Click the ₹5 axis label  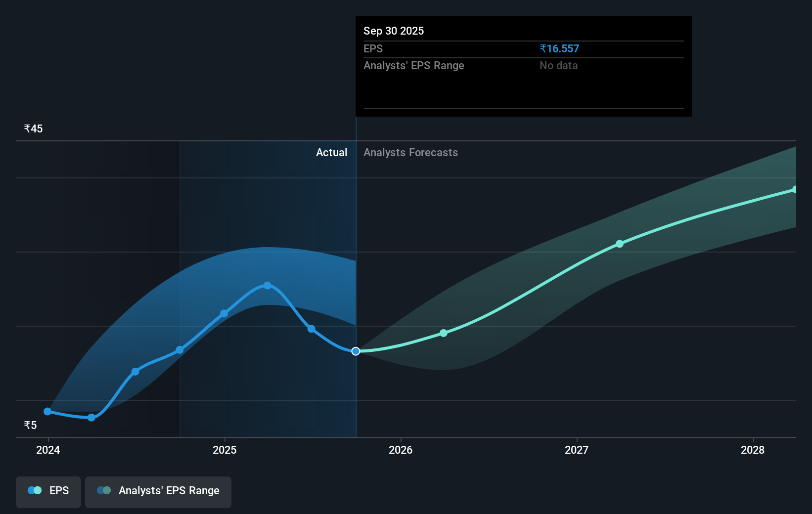(30, 425)
